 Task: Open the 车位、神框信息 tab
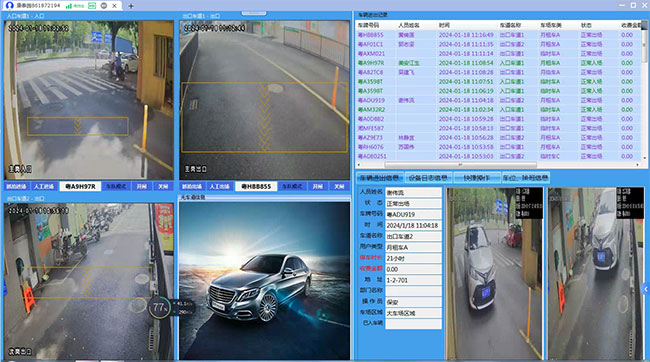526,178
